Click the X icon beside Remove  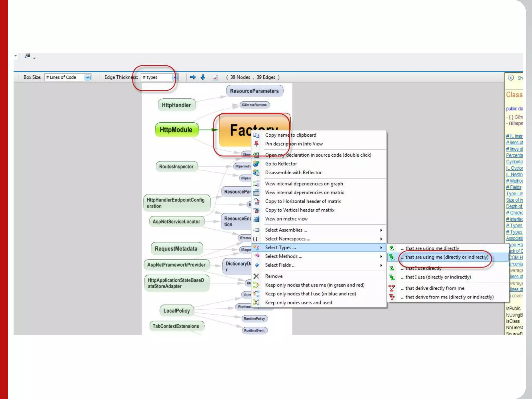point(256,276)
